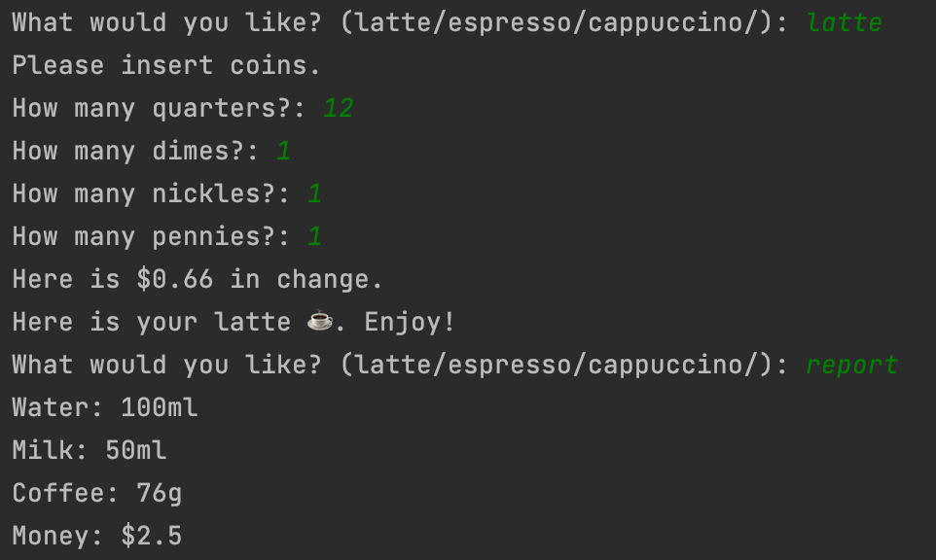Click the quarters value 12
936x560 pixels.
click(x=339, y=109)
